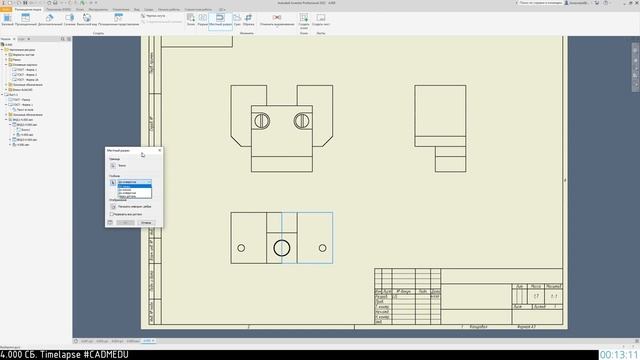Switch to the Get Started ribbon tab
Image resolution: width=640 pixels, height=360 pixels.
click(x=169, y=9)
